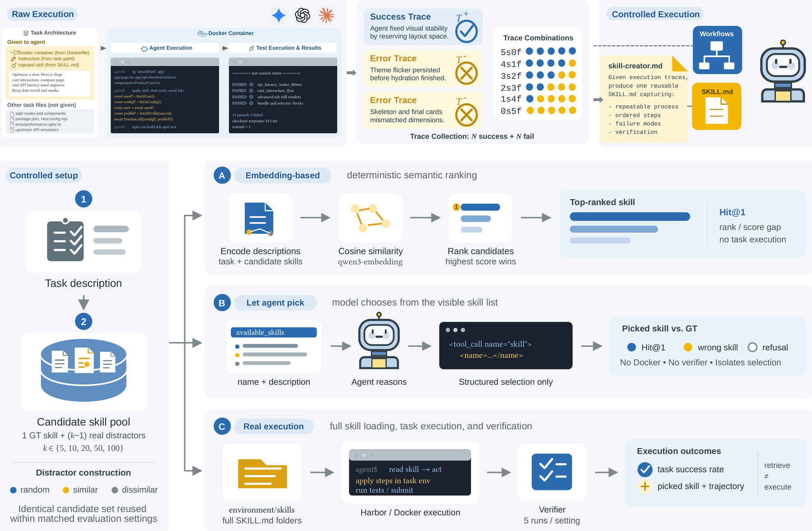
Task: Click the robot in Controlled Execution panel
Action: (783, 71)
